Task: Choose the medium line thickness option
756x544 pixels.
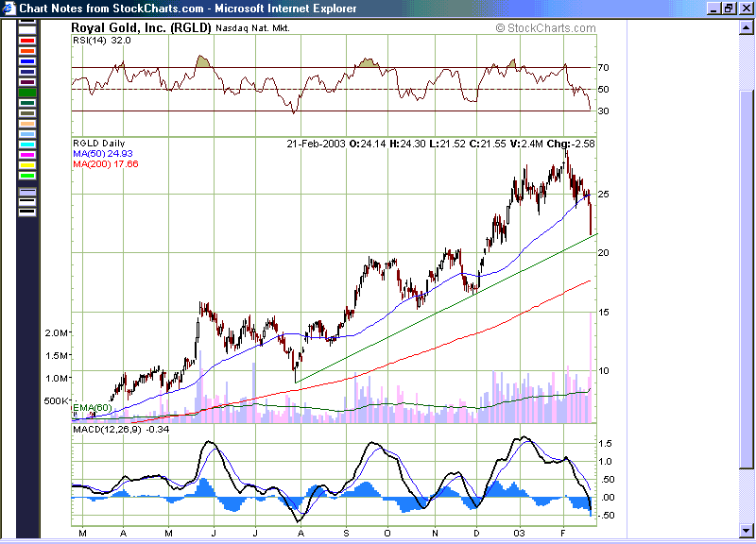Action: pos(27,201)
